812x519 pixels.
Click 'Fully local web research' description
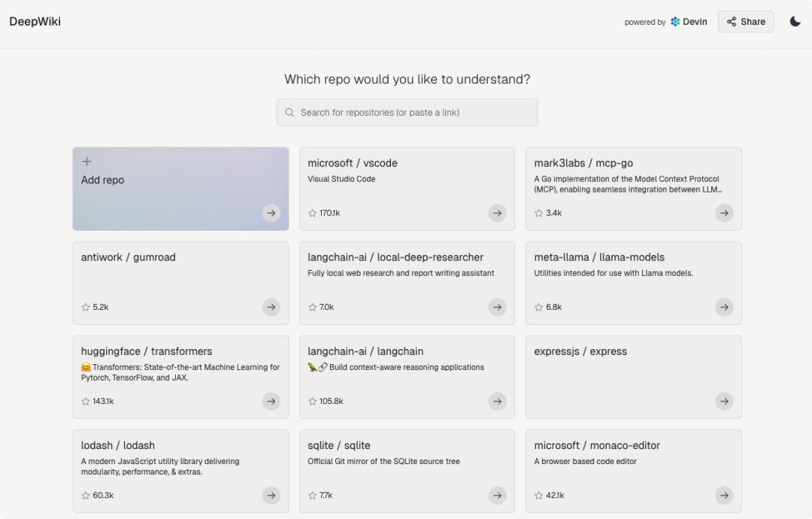tap(401, 274)
